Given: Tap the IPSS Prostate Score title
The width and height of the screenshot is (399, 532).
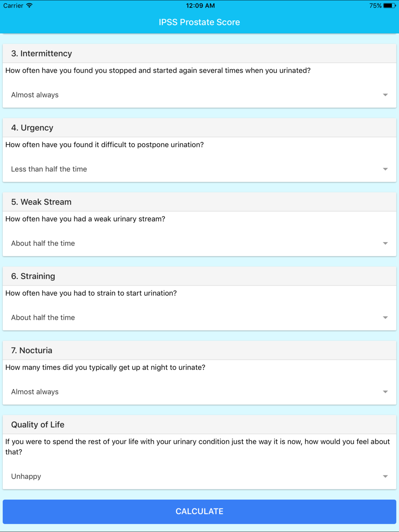Looking at the screenshot, I should tap(199, 22).
